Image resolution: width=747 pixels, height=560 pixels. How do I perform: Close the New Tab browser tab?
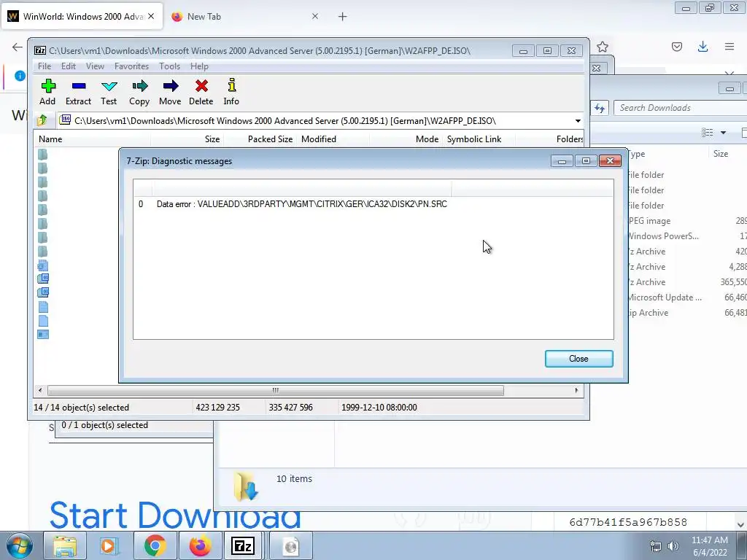coord(315,16)
